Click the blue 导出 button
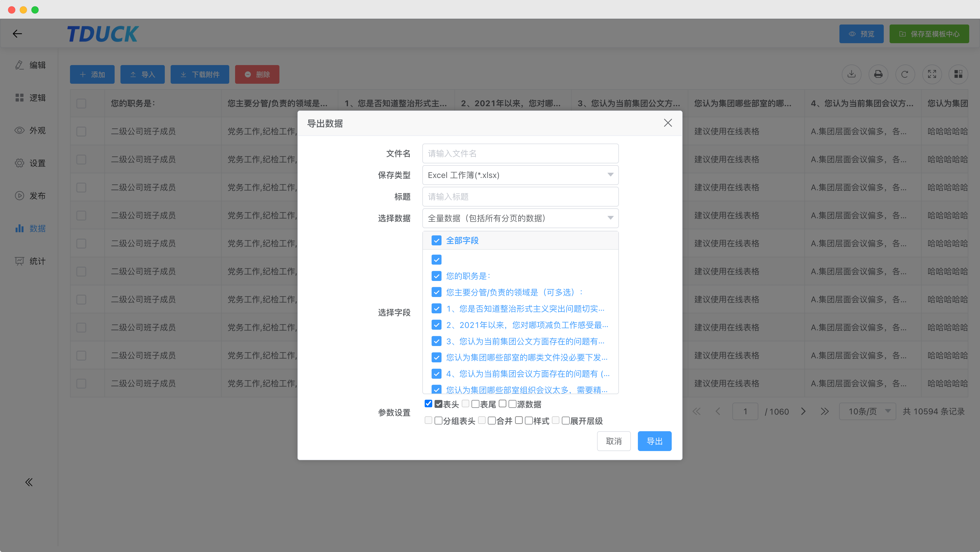Image resolution: width=980 pixels, height=552 pixels. (655, 441)
